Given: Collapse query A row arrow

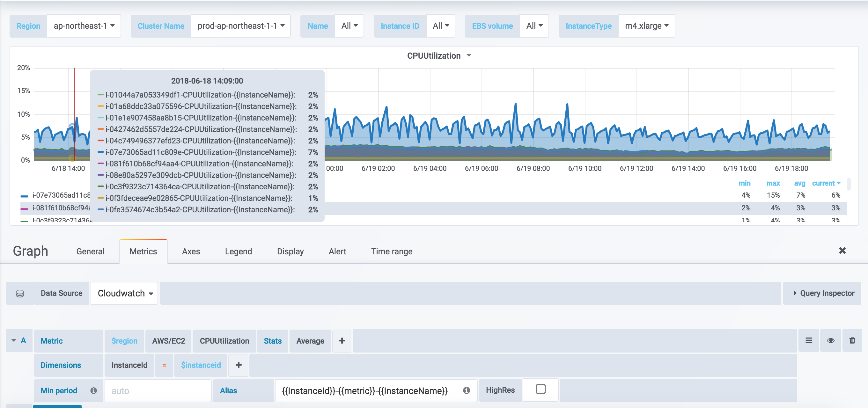Looking at the screenshot, I should point(14,340).
